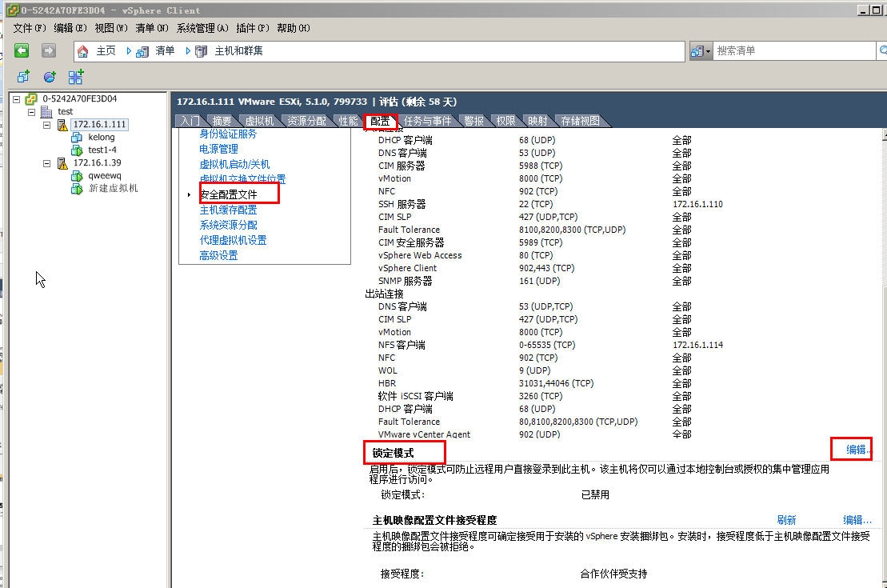Click 编辑... link for 主机映像配置文件接受程度
This screenshot has width=887, height=588.
pos(857,520)
